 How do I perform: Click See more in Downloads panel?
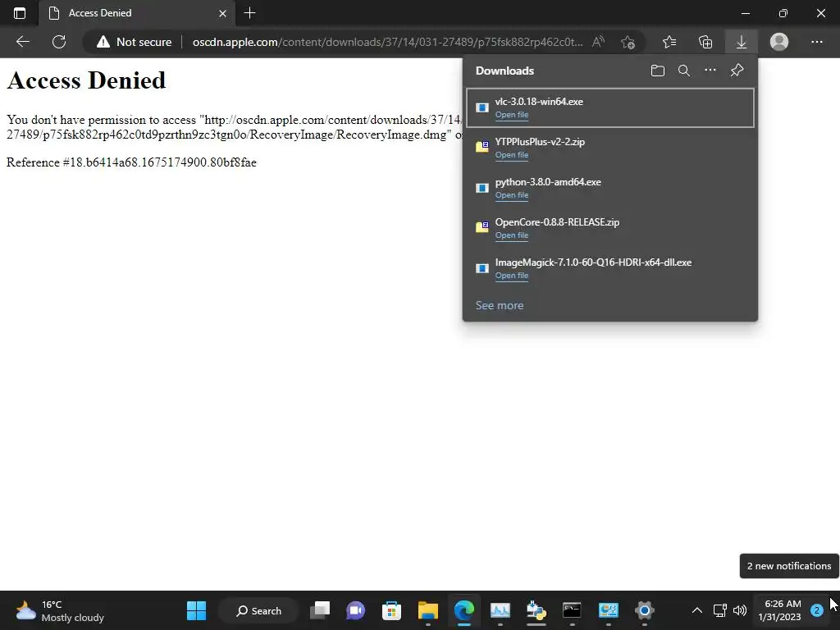(500, 305)
